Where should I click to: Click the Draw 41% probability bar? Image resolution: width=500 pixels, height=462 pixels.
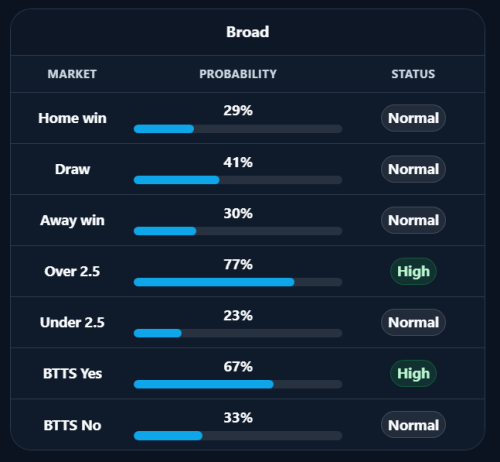pyautogui.click(x=238, y=180)
